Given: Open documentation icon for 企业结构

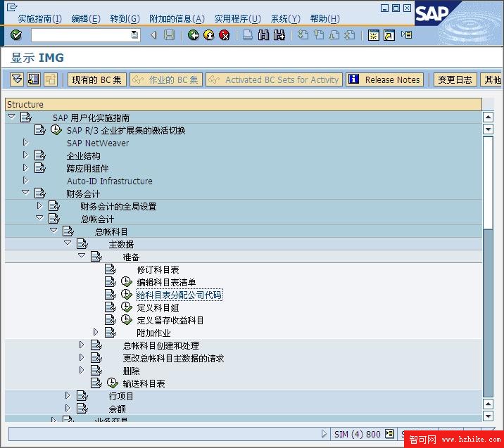Looking at the screenshot, I should pyautogui.click(x=40, y=155).
